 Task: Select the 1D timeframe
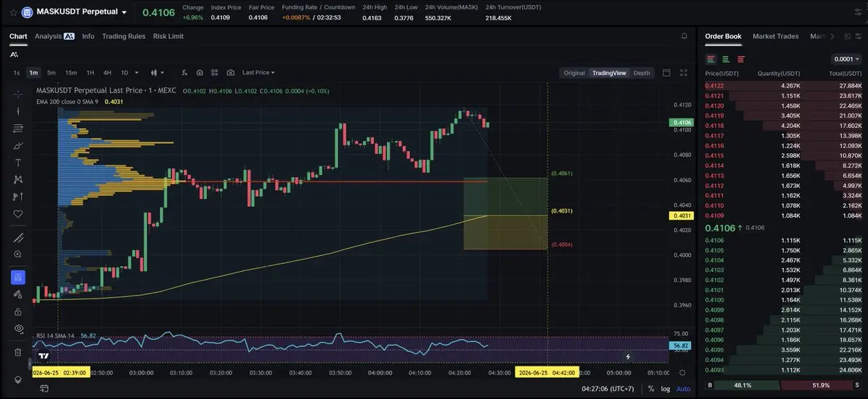click(x=124, y=72)
